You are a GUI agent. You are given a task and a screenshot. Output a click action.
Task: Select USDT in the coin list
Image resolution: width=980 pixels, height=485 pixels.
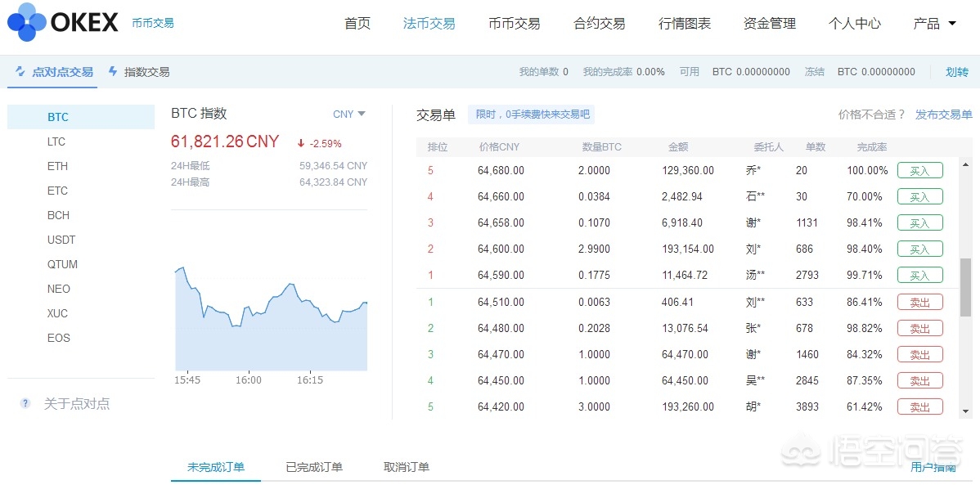[61, 240]
